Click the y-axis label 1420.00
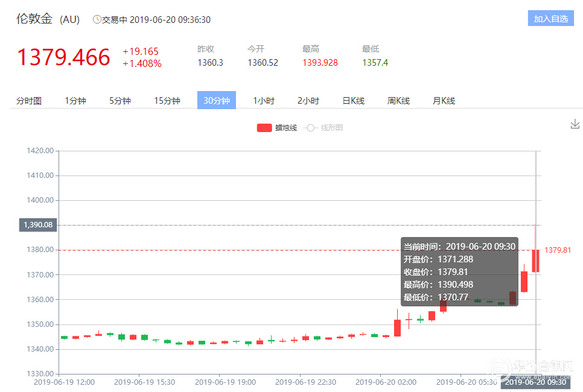The image size is (583, 392). click(x=40, y=151)
